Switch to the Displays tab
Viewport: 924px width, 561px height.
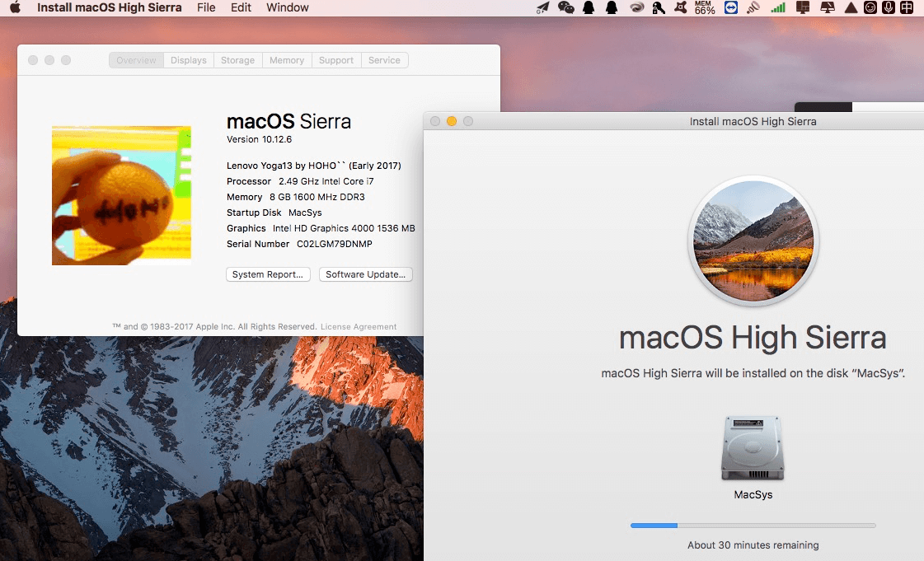189,60
